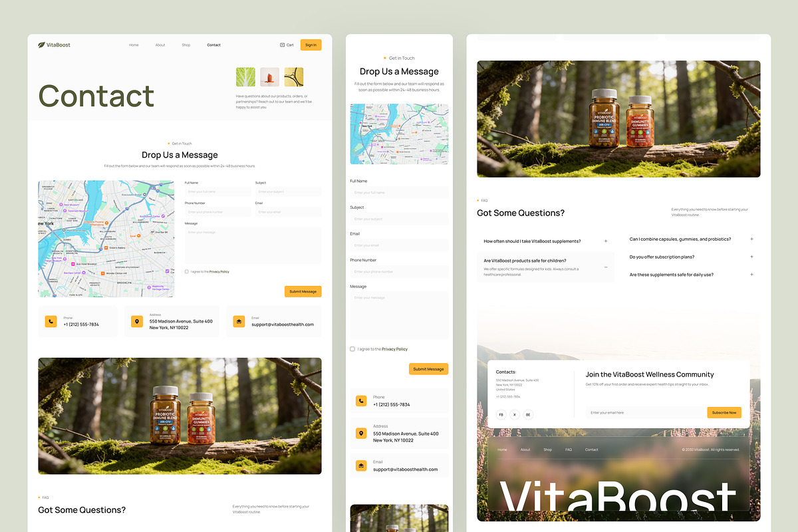This screenshot has height=532, width=798.
Task: Select the yellow branch thumbnail near Contact heading
Action: click(294, 77)
